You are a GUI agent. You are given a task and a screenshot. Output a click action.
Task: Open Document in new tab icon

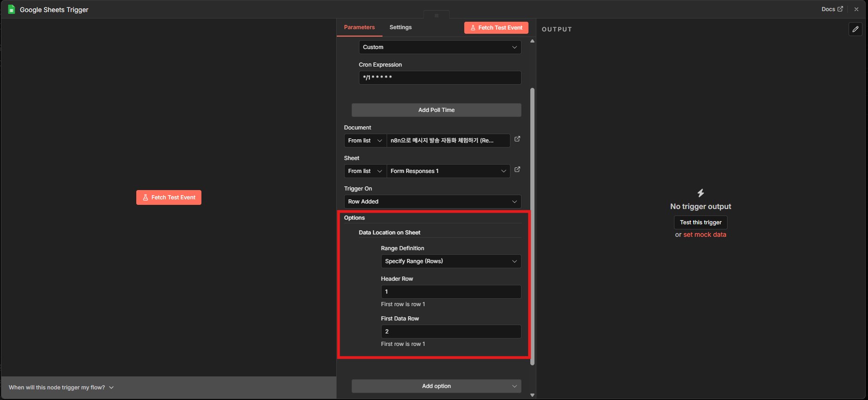(x=517, y=139)
